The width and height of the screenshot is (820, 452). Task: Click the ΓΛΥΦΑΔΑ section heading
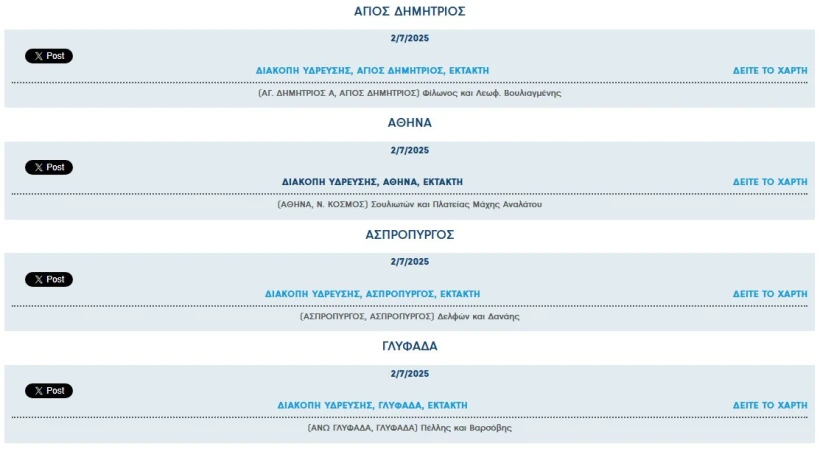[x=409, y=346]
